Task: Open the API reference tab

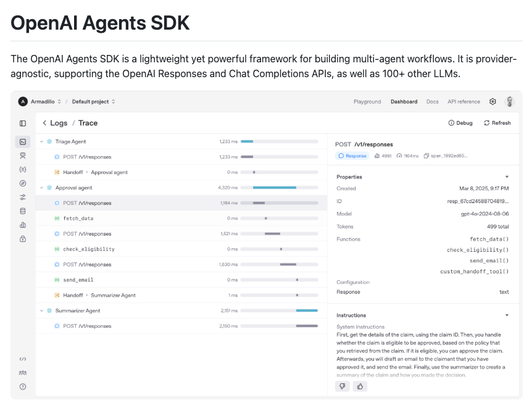Action: (x=463, y=102)
